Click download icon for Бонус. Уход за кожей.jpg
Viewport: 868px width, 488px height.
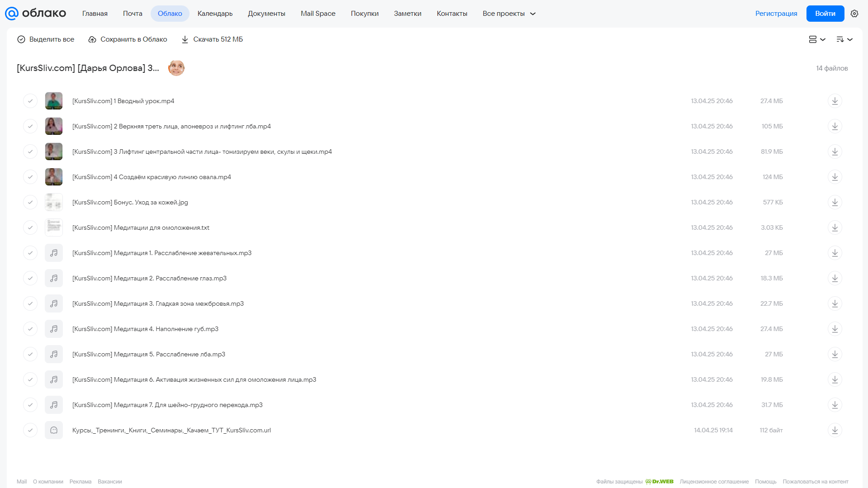pyautogui.click(x=835, y=202)
